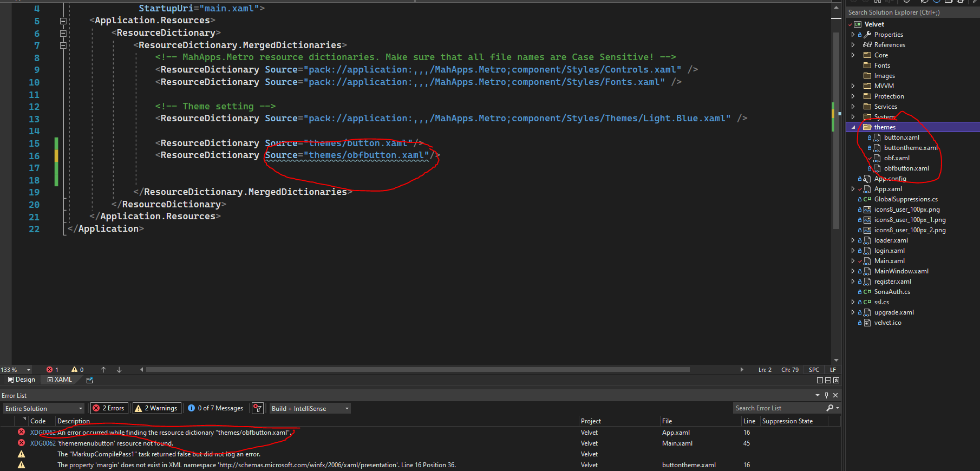The image size is (980, 471).
Task: Open MainWindow.xaml in Solution Explorer
Action: (x=901, y=271)
